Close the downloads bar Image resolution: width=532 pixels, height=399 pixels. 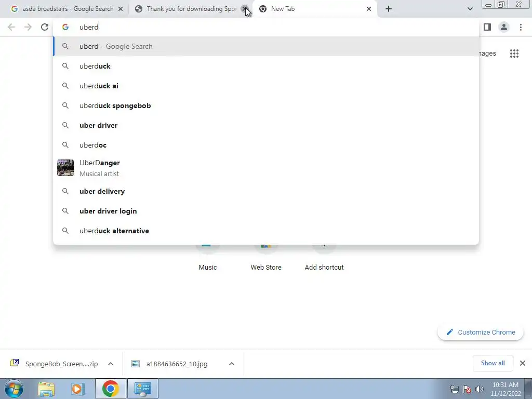pos(523,363)
